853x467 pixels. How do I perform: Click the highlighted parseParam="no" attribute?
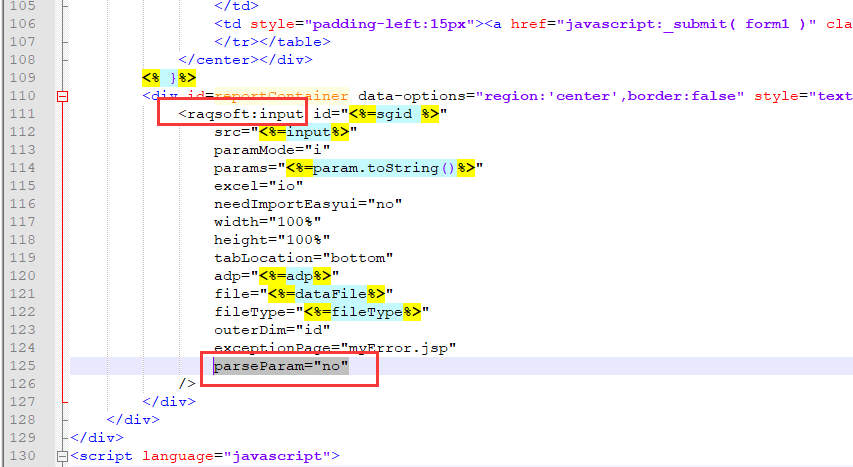click(x=281, y=366)
